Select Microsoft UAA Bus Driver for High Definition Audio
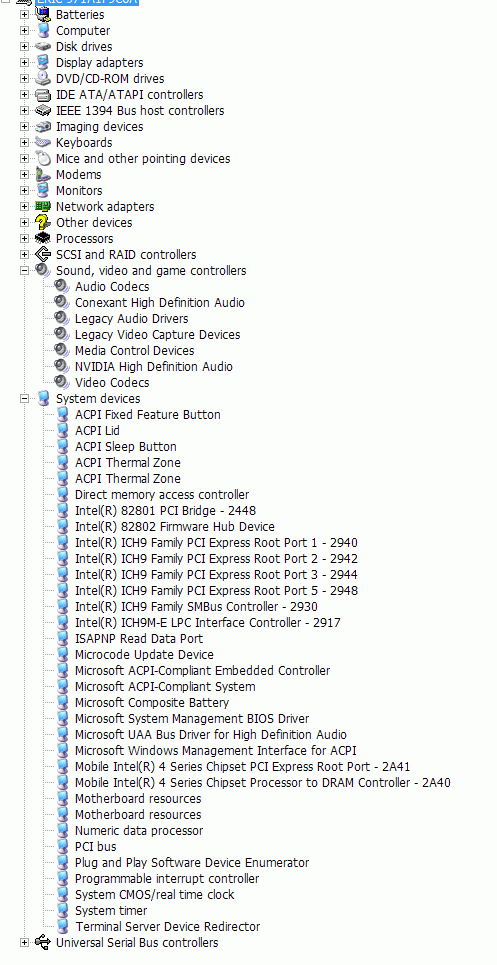 click(211, 734)
